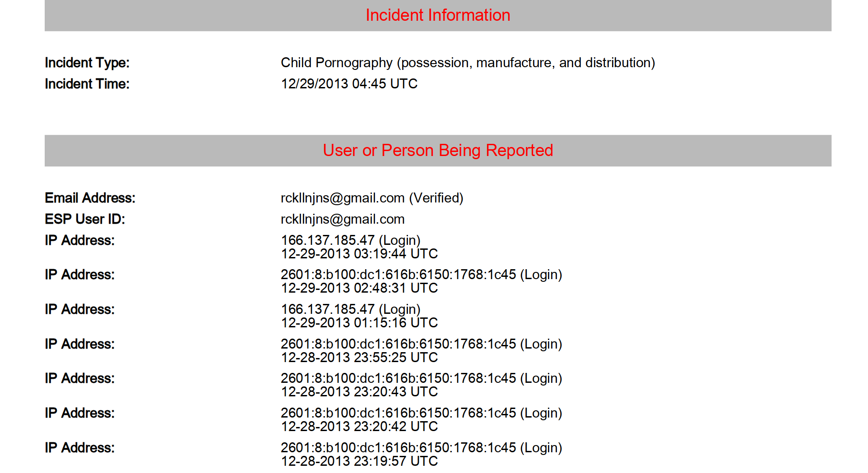This screenshot has width=868, height=473.
Task: Click the User or Person Being Reported header
Action: 437,151
